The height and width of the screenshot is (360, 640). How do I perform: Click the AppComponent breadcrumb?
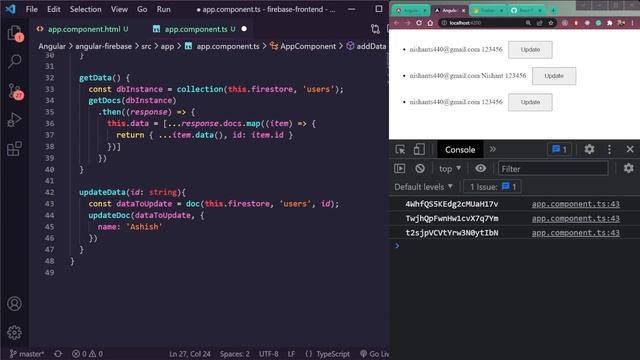[x=303, y=46]
